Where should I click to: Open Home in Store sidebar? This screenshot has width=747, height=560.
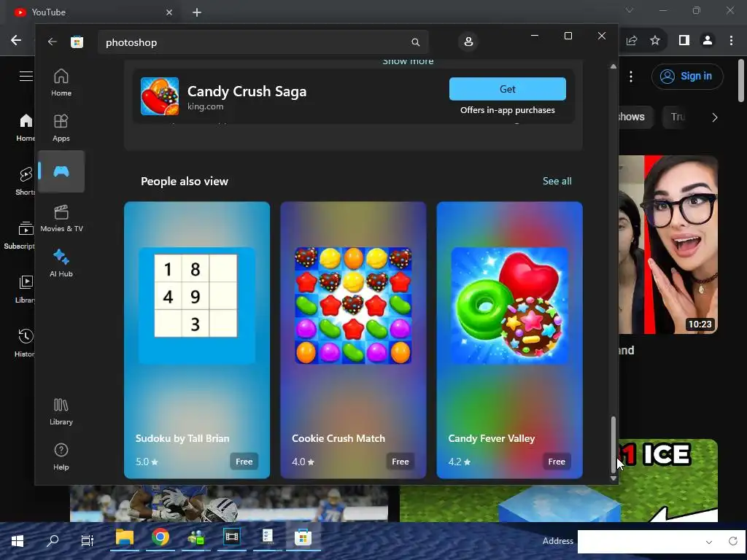(x=61, y=82)
